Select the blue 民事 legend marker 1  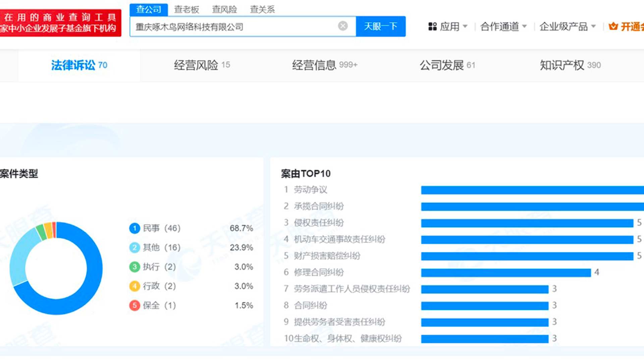[135, 228]
